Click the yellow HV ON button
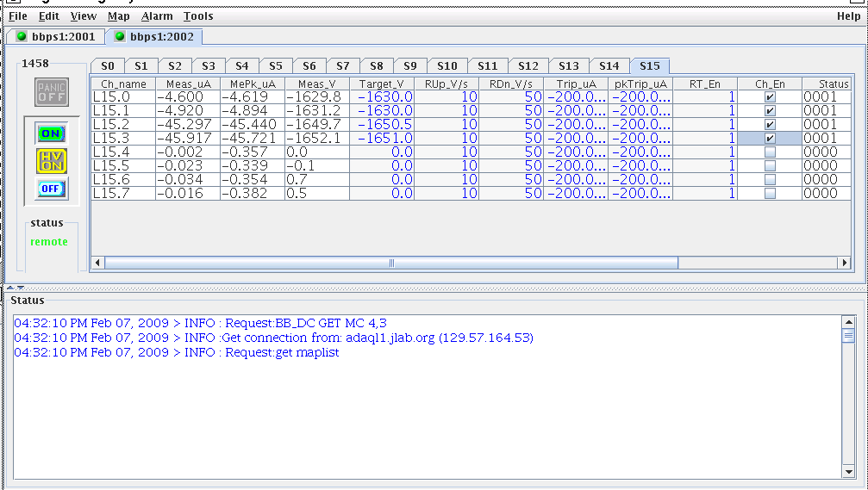868x490 pixels. coord(52,161)
